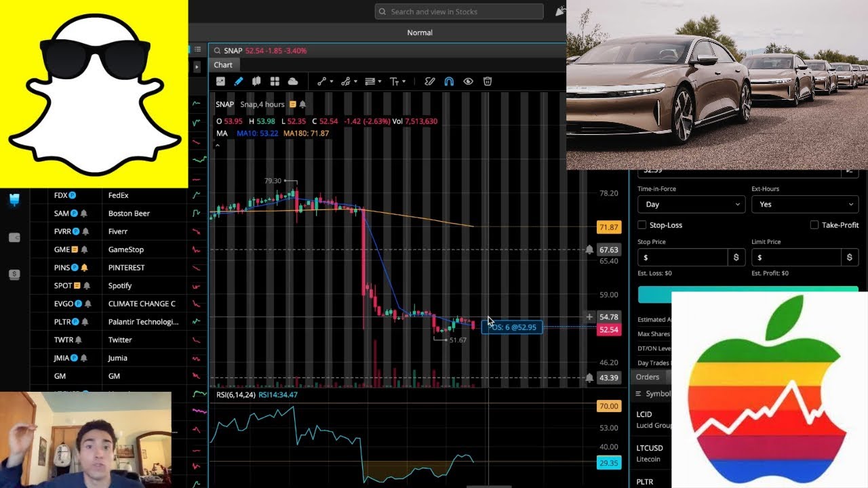Open the blue paper trading sidebar icon
The width and height of the screenshot is (868, 488).
14,200
